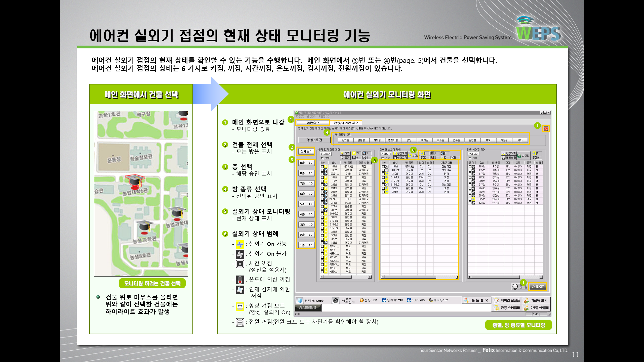Click the sensor-off bulb icon in lighting row 102호
Image resolution: width=644 pixels, height=362 pixels.
[x=326, y=170]
